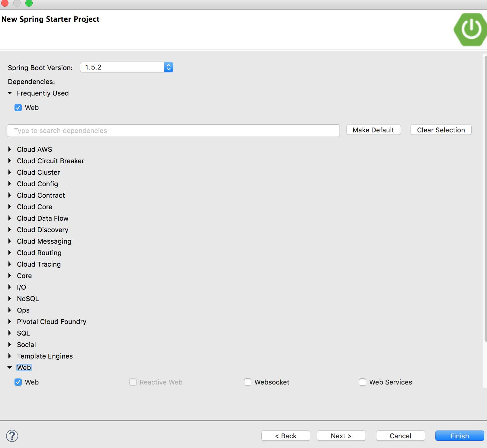This screenshot has height=448, width=487.
Task: Open the Spring Boot Version dropdown
Action: [127, 67]
